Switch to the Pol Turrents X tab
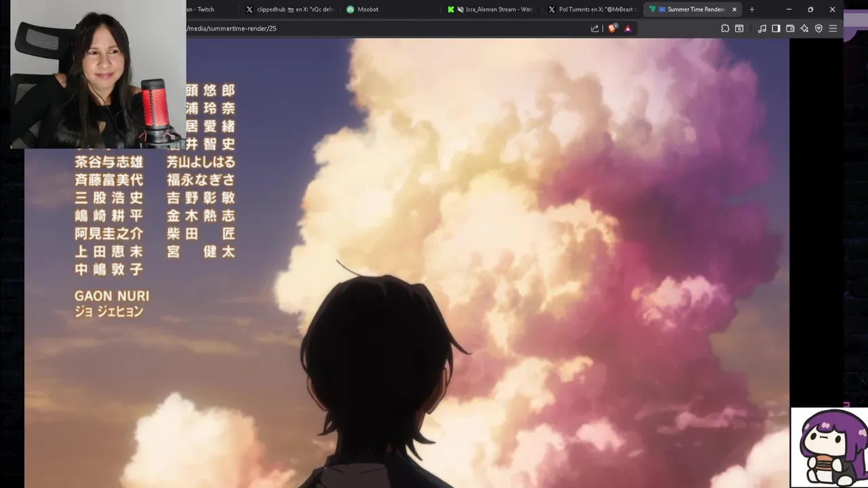The height and width of the screenshot is (488, 868). pos(591,9)
